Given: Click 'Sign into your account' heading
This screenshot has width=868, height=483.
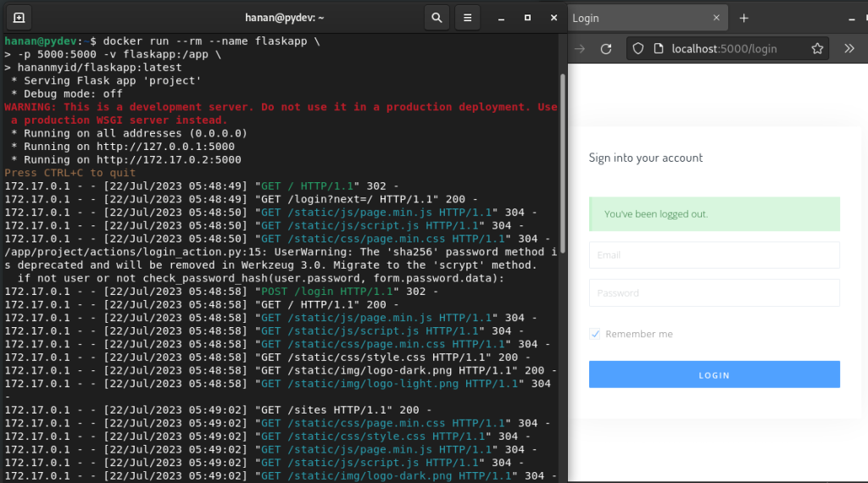Looking at the screenshot, I should pos(645,158).
